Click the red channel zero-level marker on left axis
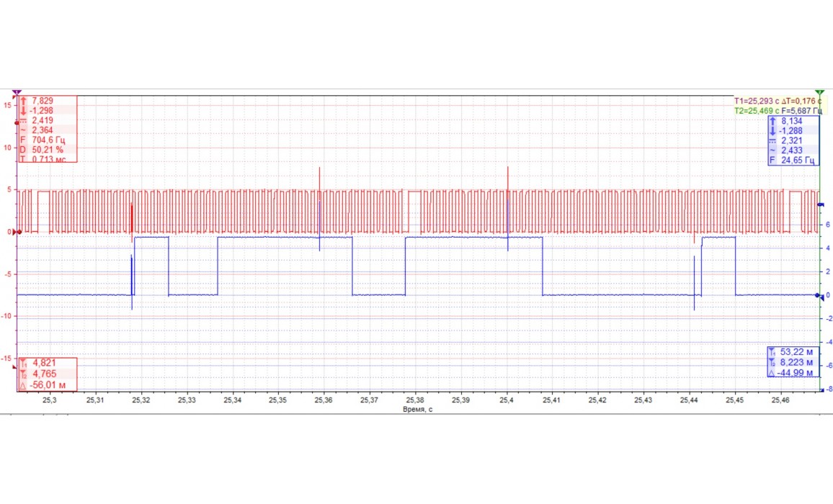 [18, 232]
